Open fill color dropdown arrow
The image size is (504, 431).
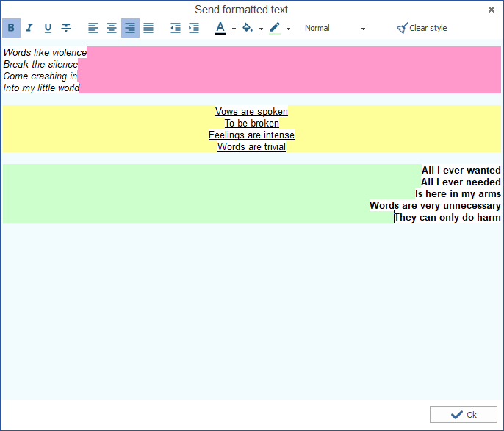point(261,29)
